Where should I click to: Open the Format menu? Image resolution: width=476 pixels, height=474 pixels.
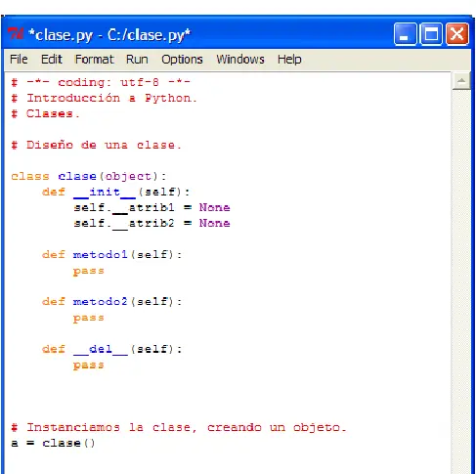pos(94,60)
